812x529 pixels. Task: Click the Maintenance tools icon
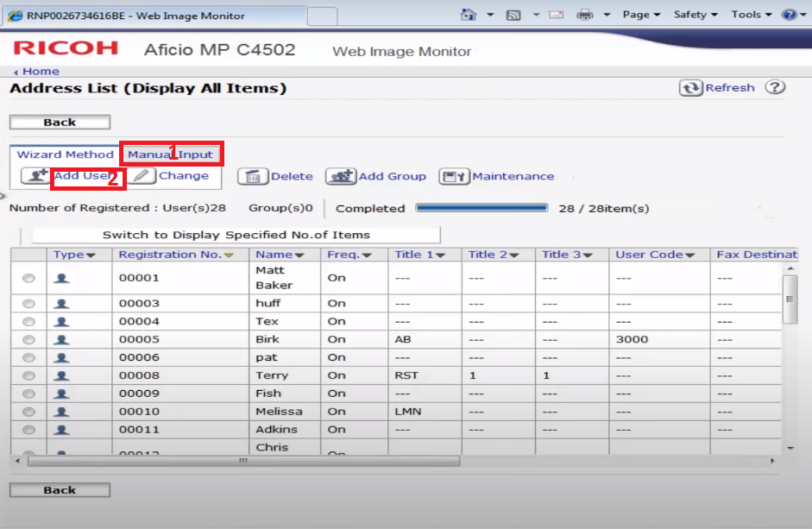pos(454,176)
